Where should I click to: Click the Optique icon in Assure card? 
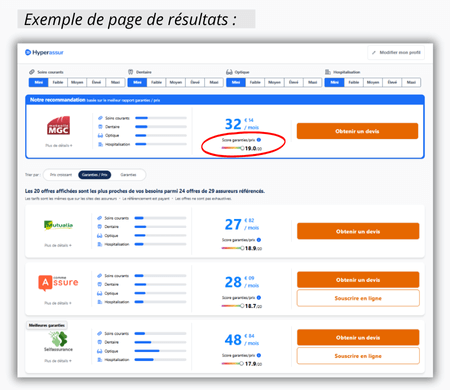pyautogui.click(x=99, y=293)
